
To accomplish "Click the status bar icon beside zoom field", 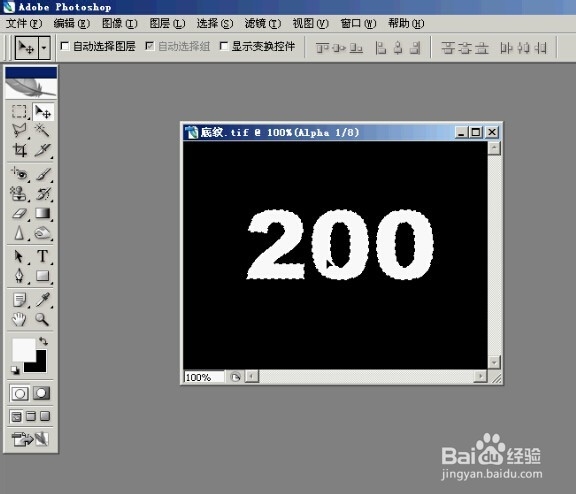I will [235, 377].
